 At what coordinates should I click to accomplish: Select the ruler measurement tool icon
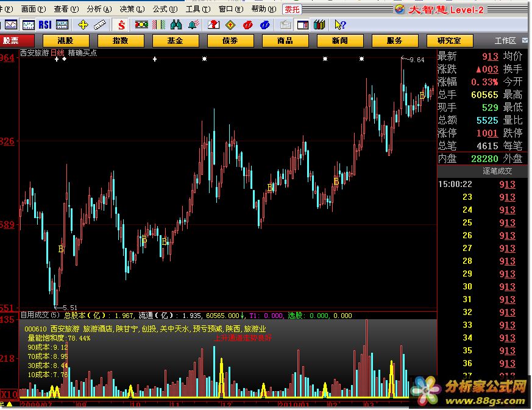pos(100,25)
